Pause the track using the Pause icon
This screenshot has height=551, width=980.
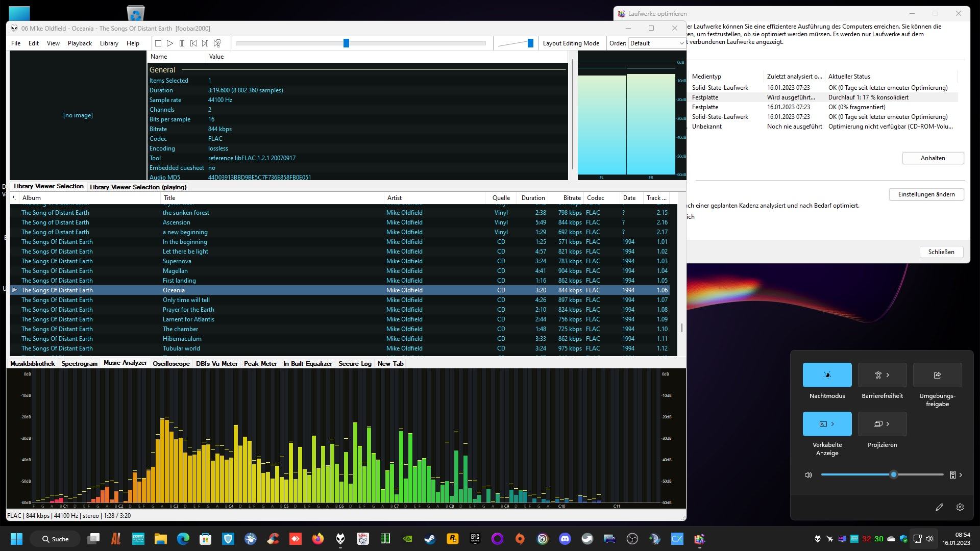[x=182, y=43]
